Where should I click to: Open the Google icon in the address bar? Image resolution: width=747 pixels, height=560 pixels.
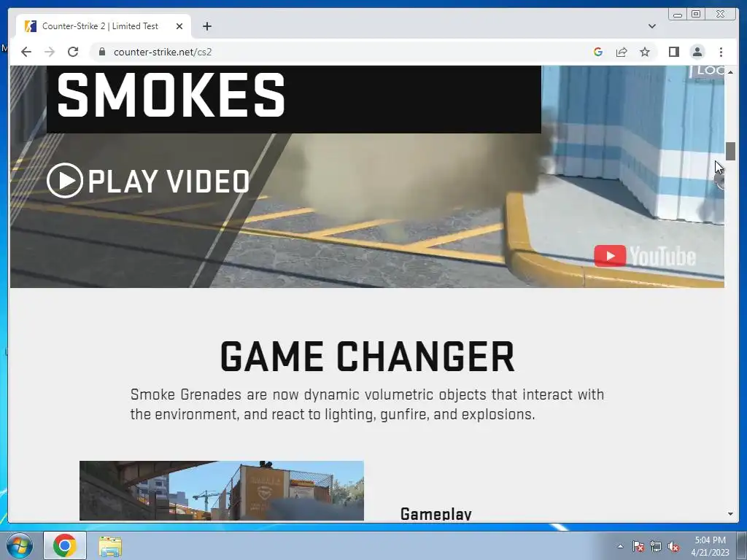(598, 52)
